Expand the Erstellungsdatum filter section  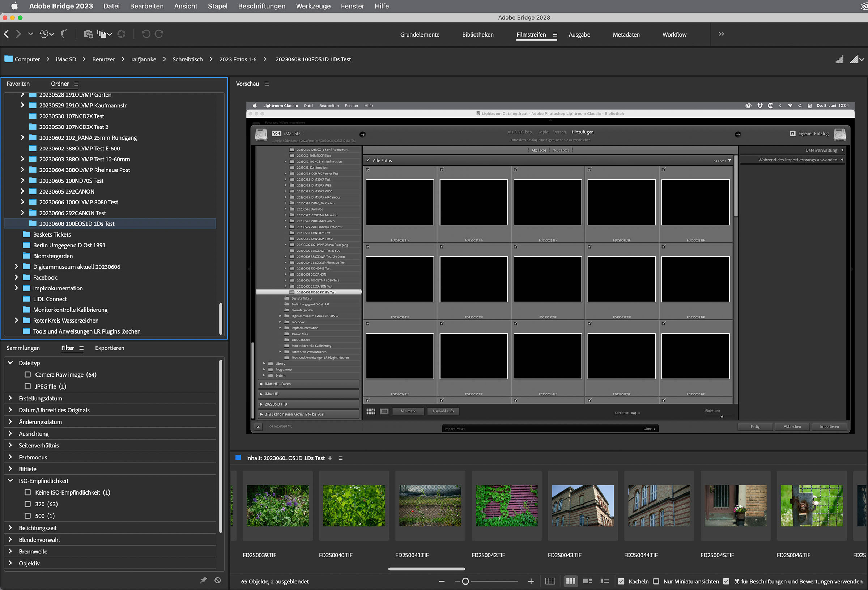point(10,398)
